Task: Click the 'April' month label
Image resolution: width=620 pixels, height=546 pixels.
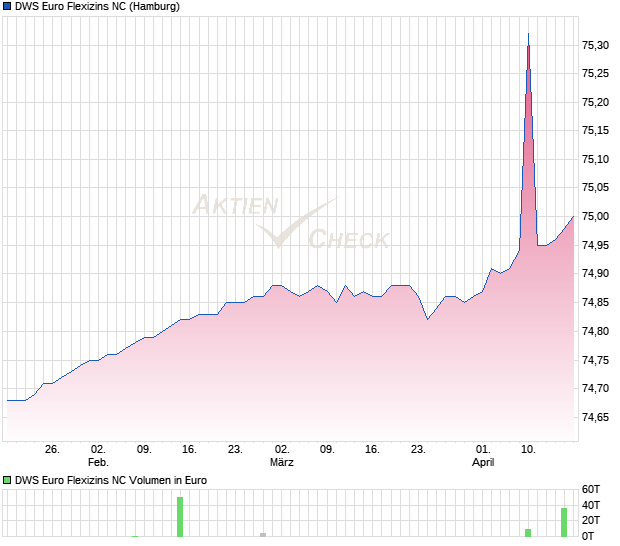Action: tap(483, 462)
